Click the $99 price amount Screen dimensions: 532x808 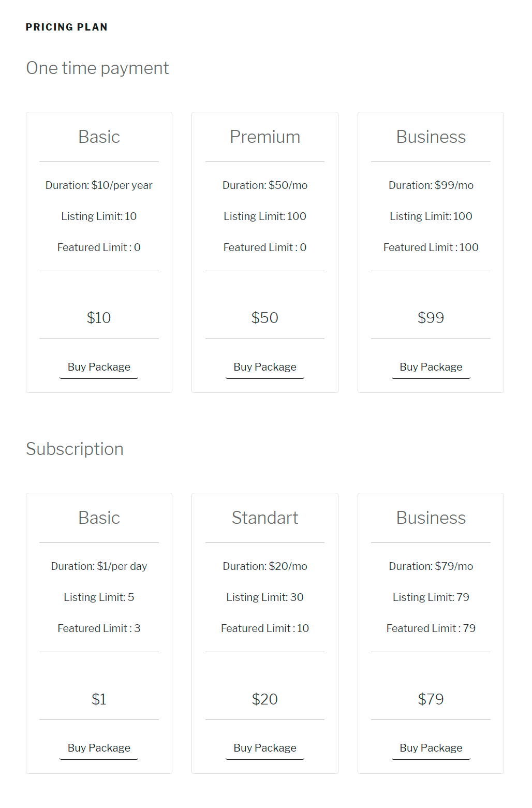431,318
